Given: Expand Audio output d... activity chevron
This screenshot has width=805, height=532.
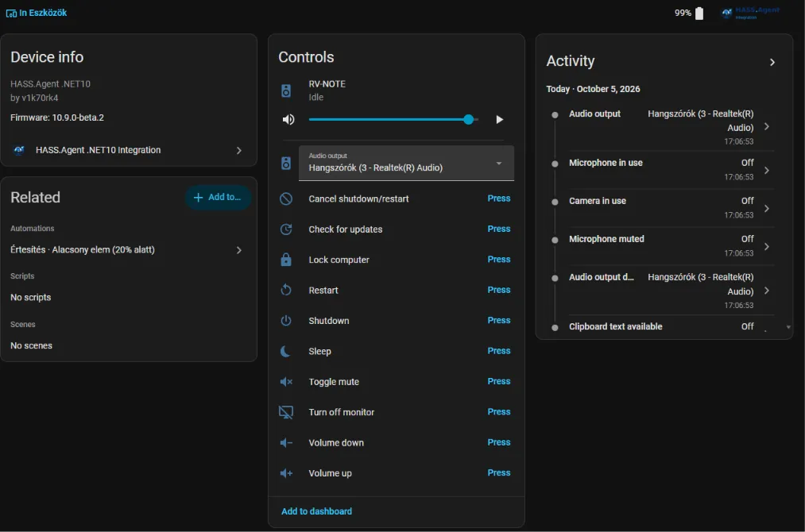Looking at the screenshot, I should pyautogui.click(x=767, y=291).
